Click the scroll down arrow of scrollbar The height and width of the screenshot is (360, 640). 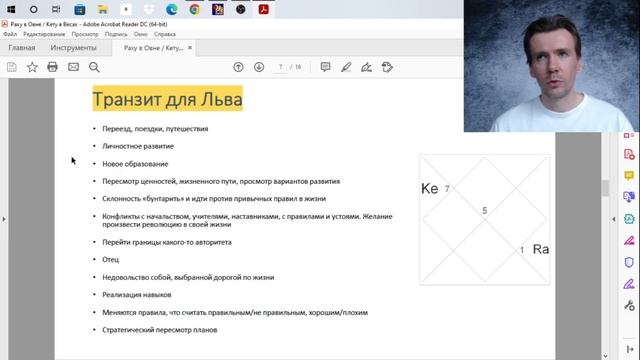point(605,356)
